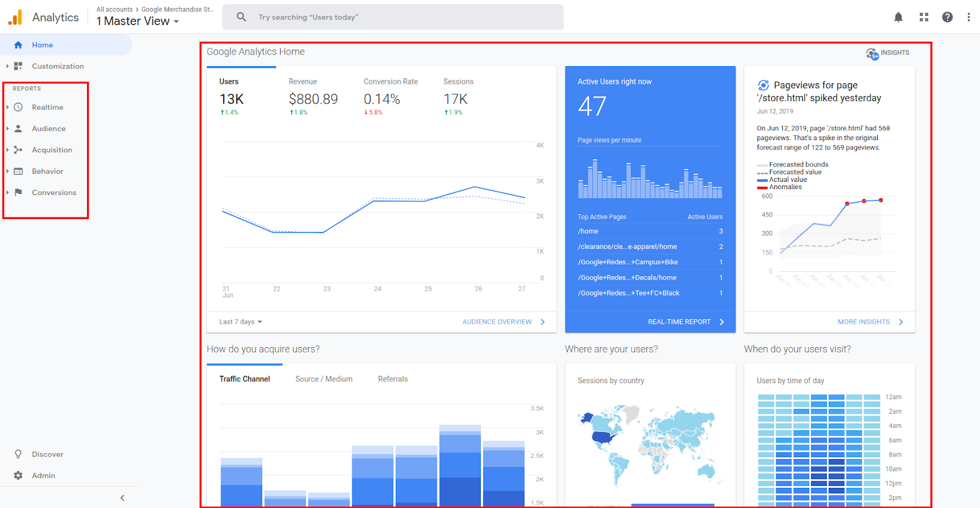Click the Insights badge icon

point(872,54)
